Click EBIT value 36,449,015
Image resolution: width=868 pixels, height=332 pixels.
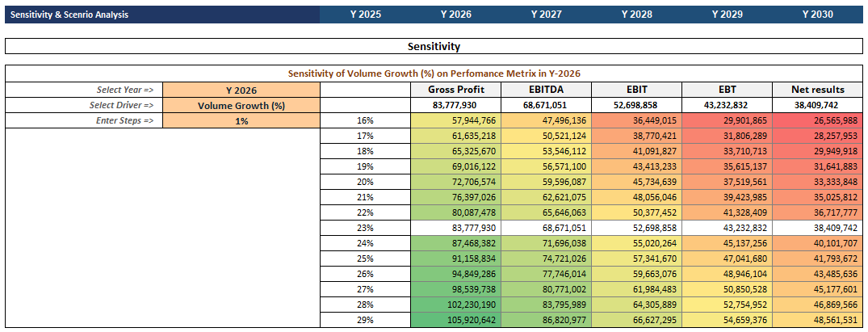point(636,120)
